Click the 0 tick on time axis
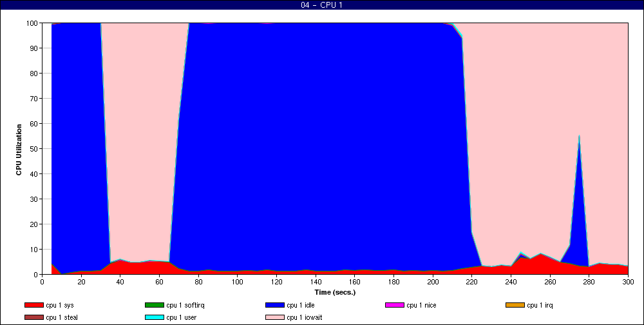 click(x=43, y=282)
